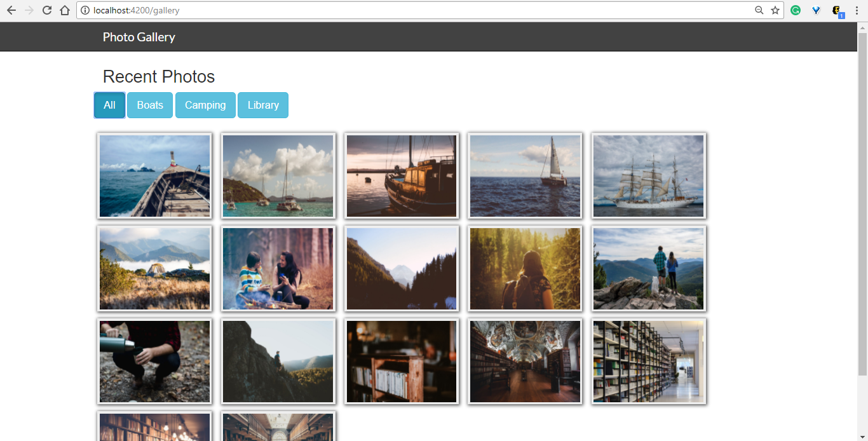Open the partially visible library with hanging lights photo
The width and height of the screenshot is (868, 441).
[155, 426]
